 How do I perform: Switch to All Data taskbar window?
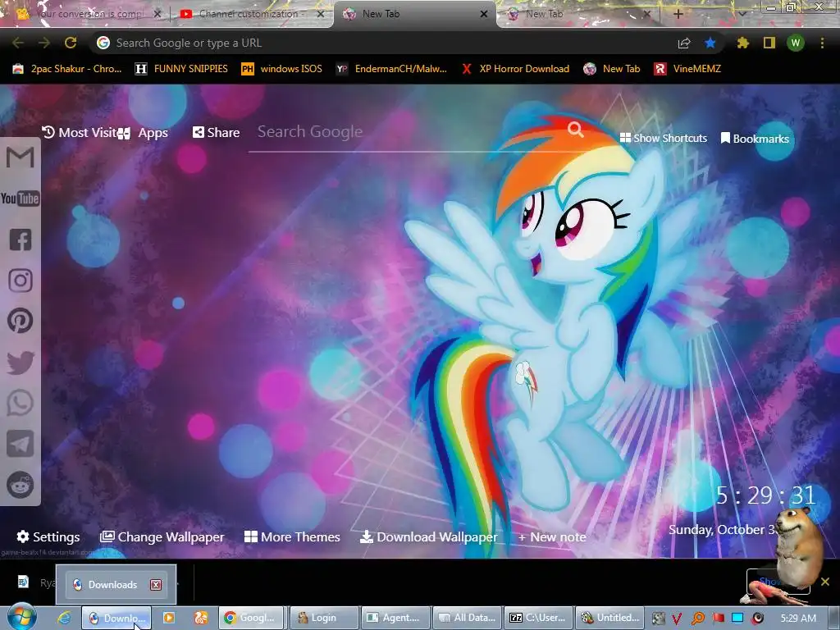click(467, 618)
